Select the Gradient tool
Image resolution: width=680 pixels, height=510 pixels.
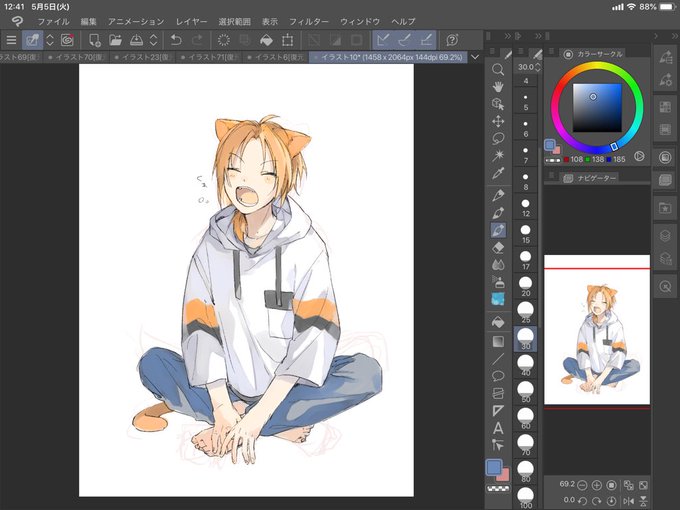tap(498, 341)
